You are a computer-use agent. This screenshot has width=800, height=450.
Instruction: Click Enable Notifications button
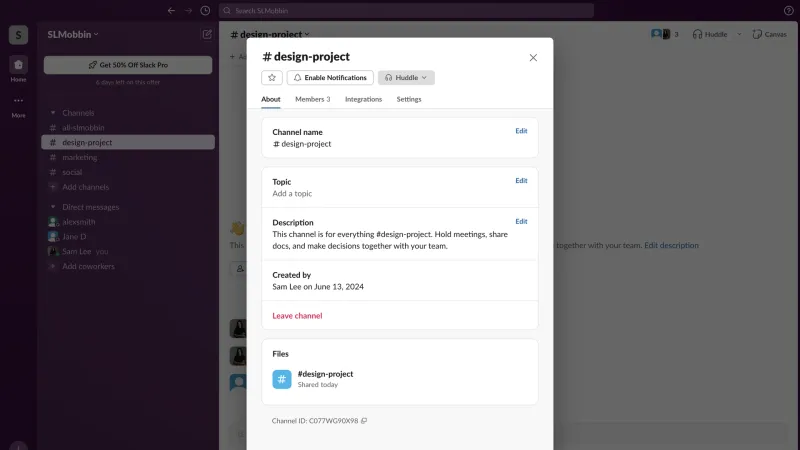click(x=330, y=78)
